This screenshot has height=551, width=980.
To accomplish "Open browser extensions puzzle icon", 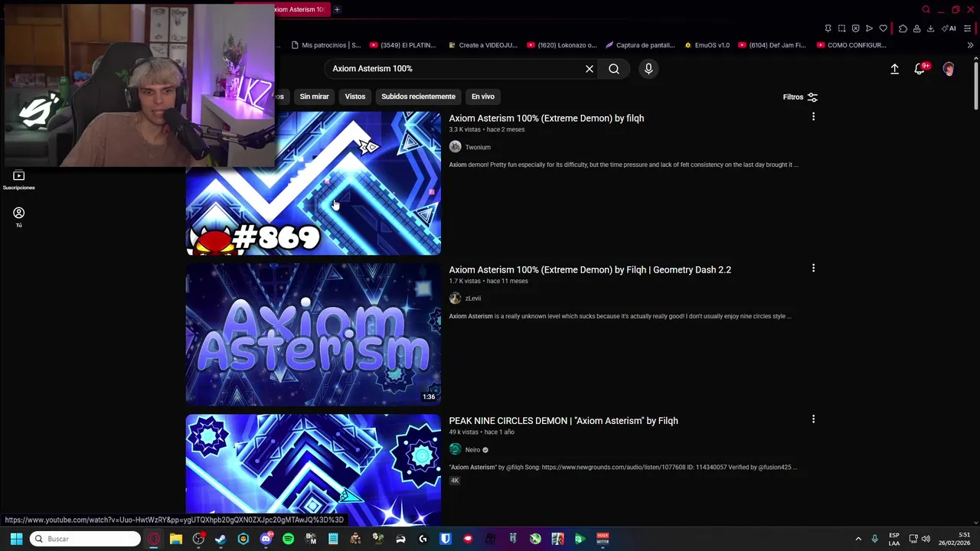I will pos(903,28).
